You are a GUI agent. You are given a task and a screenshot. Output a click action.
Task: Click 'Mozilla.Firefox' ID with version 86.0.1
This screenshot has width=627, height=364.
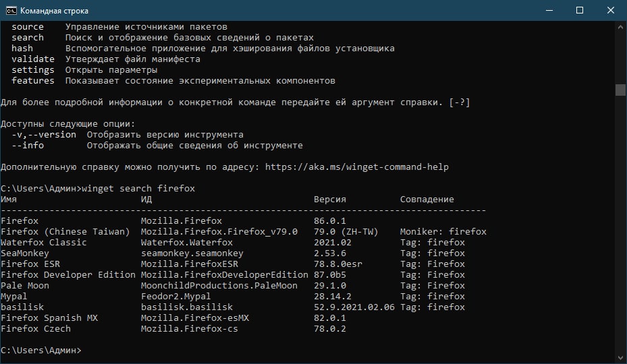pyautogui.click(x=181, y=221)
